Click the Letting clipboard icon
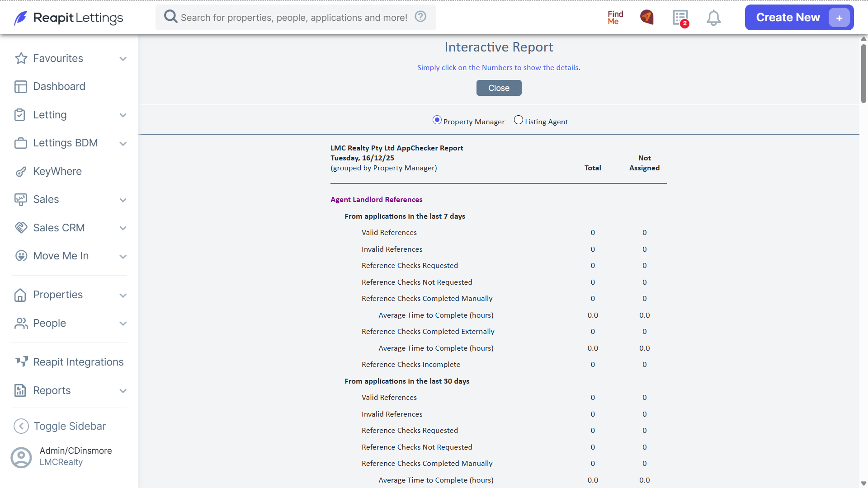The width and height of the screenshot is (868, 488). point(20,115)
